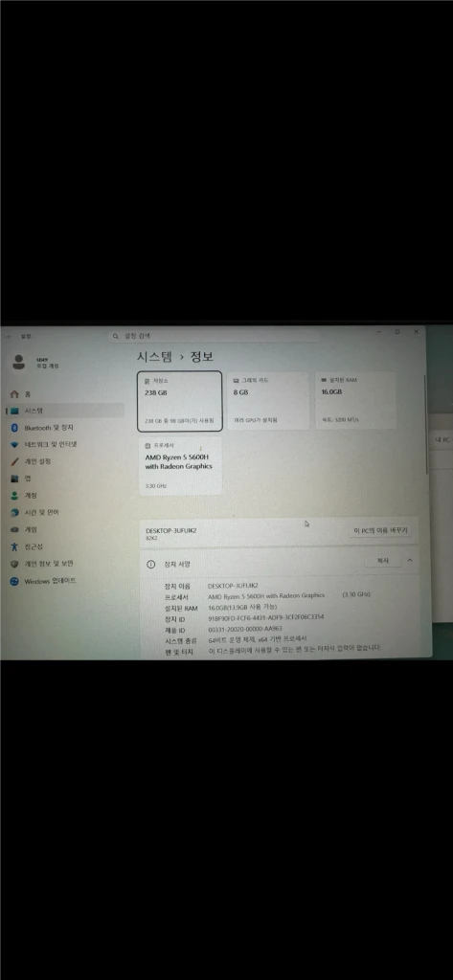Select the 게임 gaming icon
The image size is (453, 980).
(x=13, y=529)
